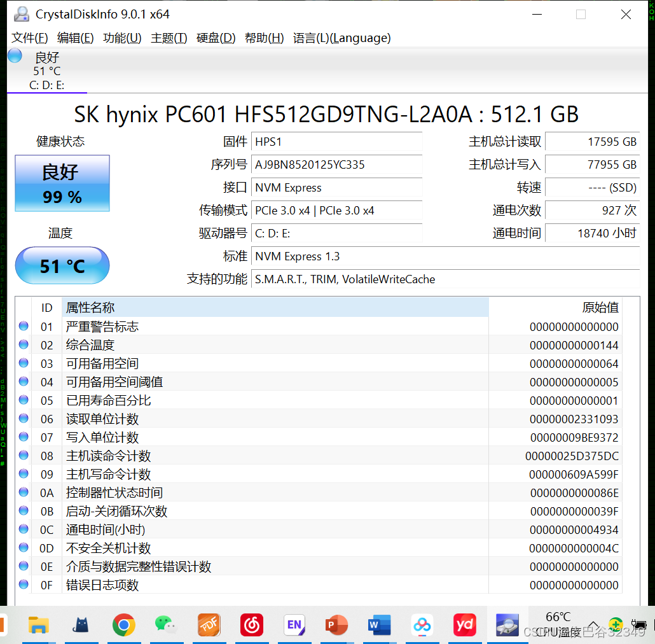Show hidden system tray icons
This screenshot has height=644, width=655.
pyautogui.click(x=593, y=625)
